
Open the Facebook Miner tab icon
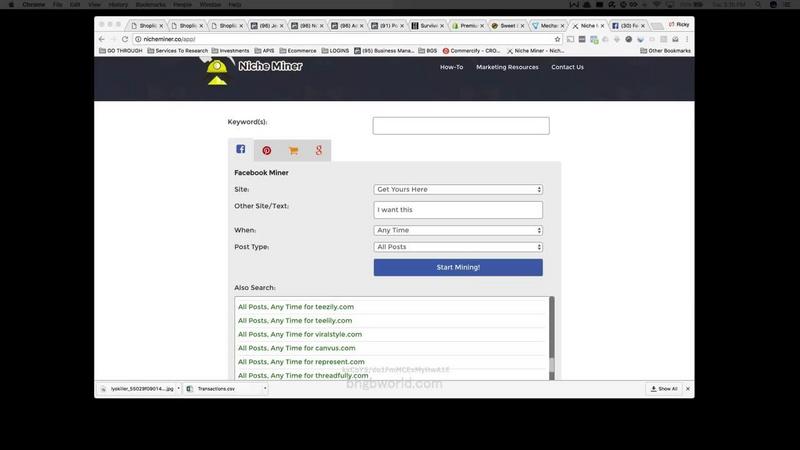241,149
